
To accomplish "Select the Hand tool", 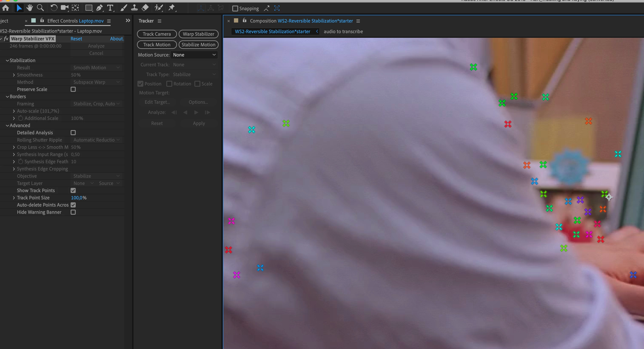I will 30,8.
